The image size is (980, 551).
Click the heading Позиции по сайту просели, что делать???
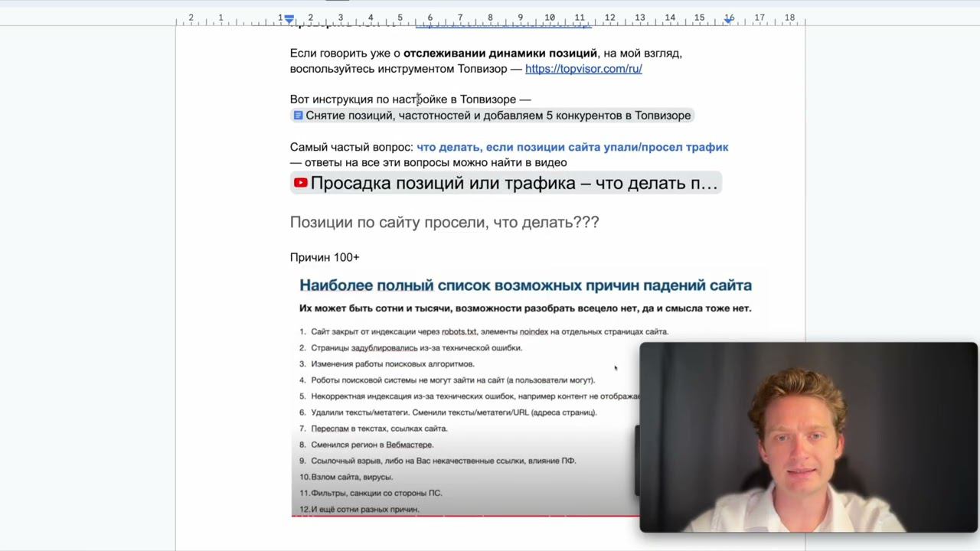point(444,222)
